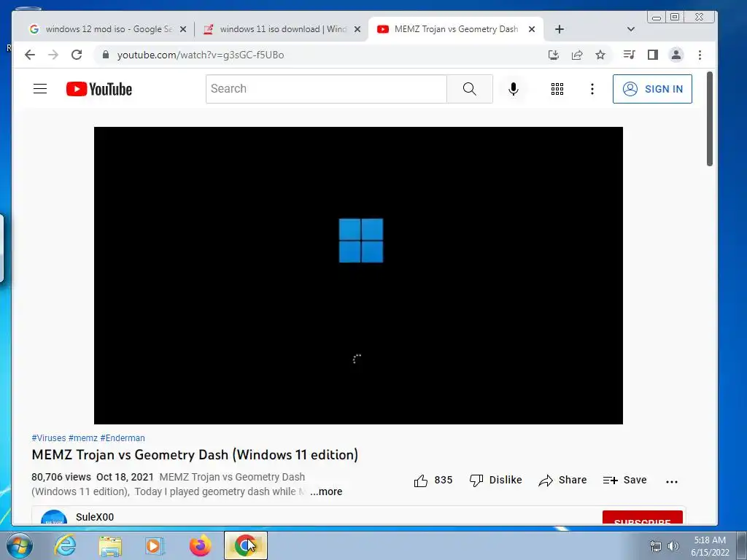Open the Chrome three-dot menu
This screenshot has width=747, height=560.
[700, 55]
